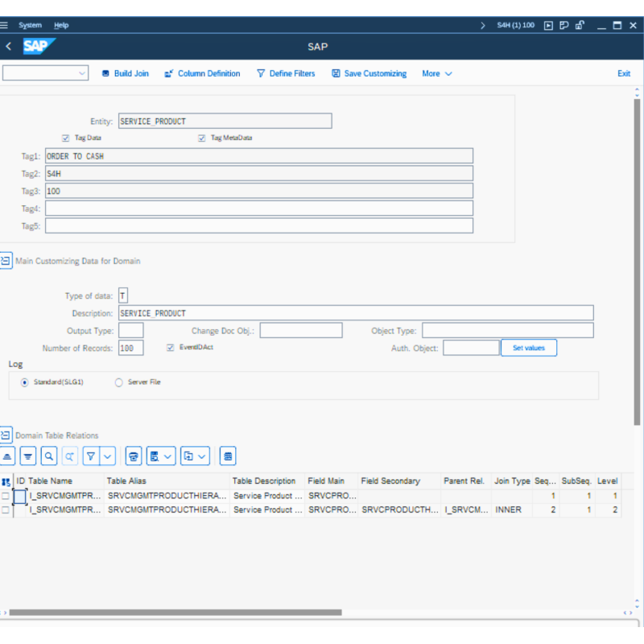Click the Set values button
This screenshot has width=644, height=644.
528,347
